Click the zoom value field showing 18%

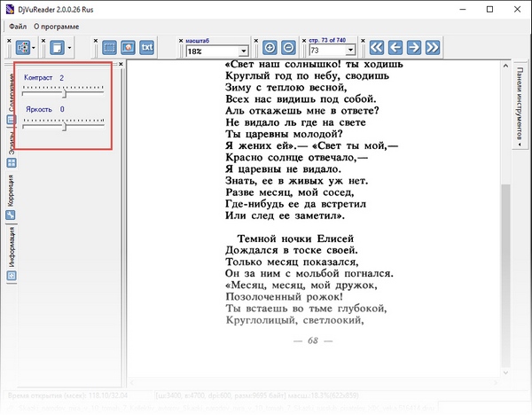click(213, 51)
